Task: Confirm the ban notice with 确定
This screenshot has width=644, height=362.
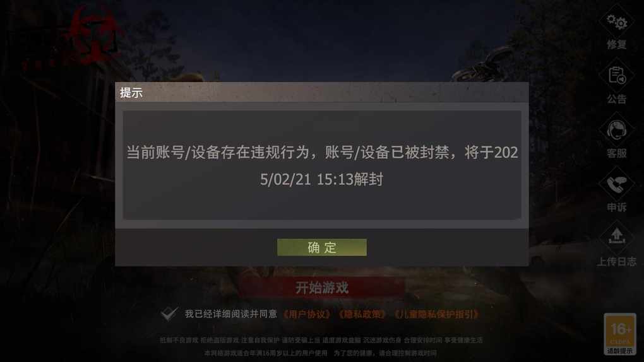Action: (322, 247)
